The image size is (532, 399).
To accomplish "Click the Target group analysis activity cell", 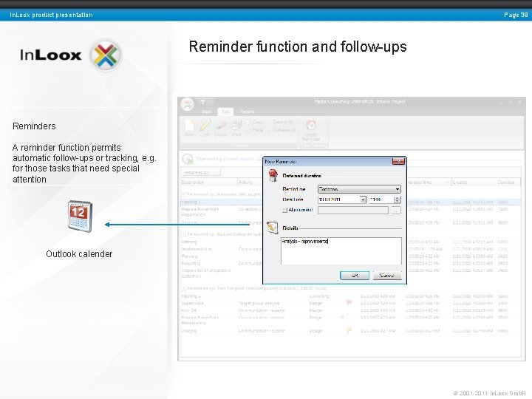I will click(x=259, y=303).
